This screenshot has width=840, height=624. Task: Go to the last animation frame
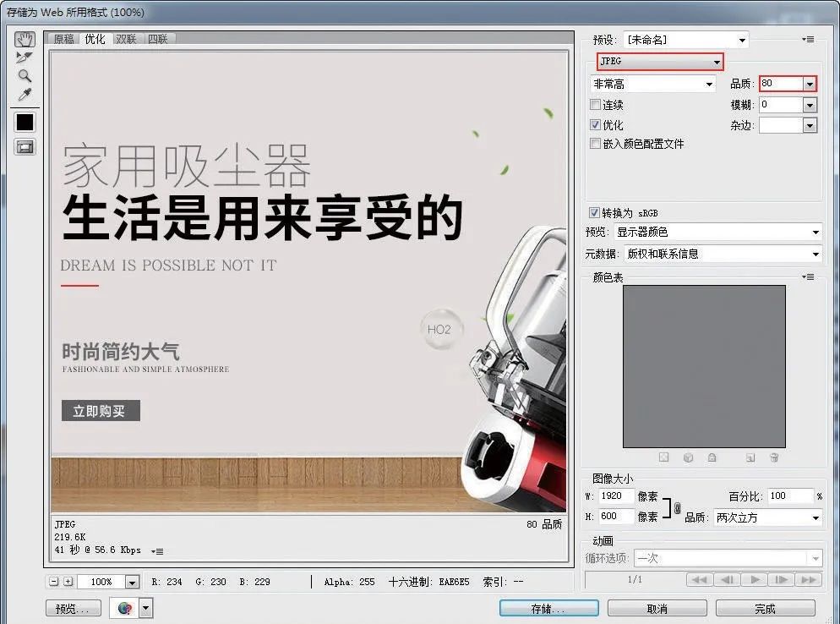click(x=809, y=579)
